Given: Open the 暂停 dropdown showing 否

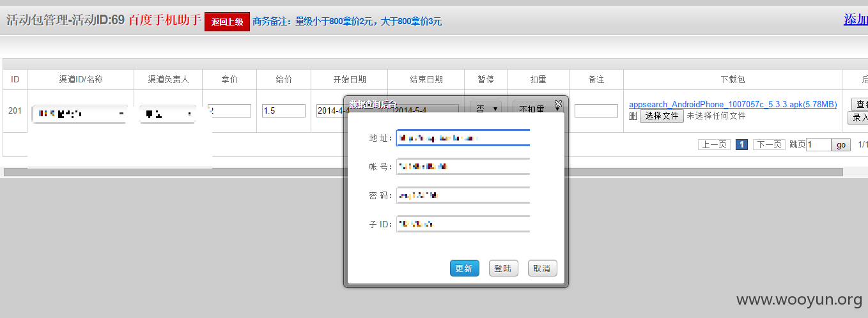Looking at the screenshot, I should [486, 110].
